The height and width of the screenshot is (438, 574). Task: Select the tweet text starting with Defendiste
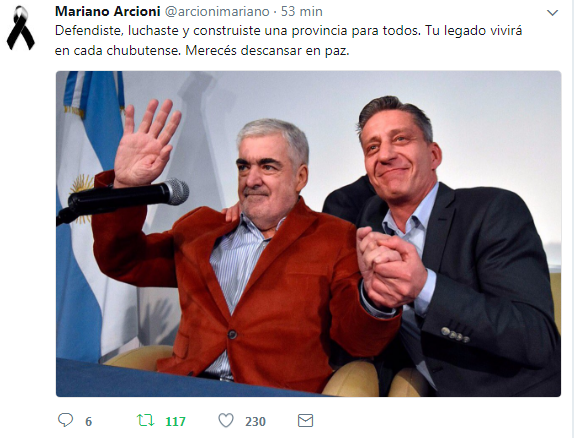(x=288, y=40)
